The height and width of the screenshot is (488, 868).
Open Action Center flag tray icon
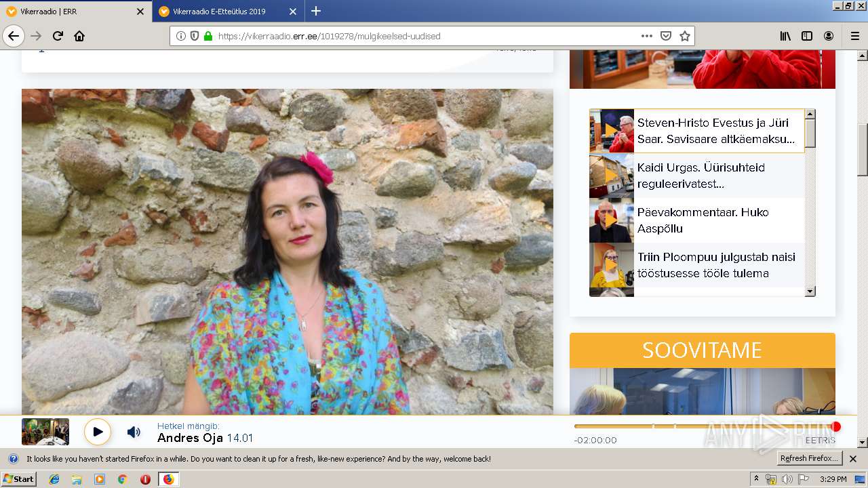tap(802, 479)
